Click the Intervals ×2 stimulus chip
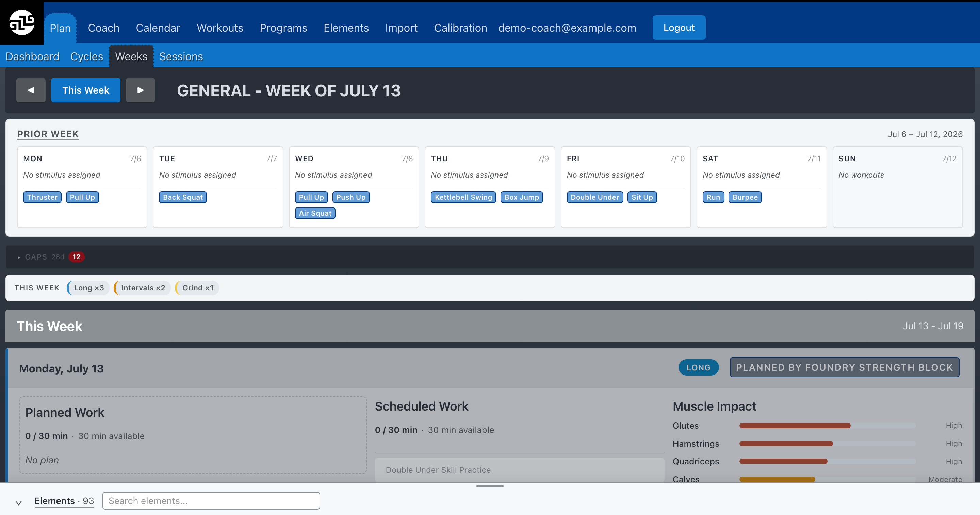980x515 pixels. (143, 288)
